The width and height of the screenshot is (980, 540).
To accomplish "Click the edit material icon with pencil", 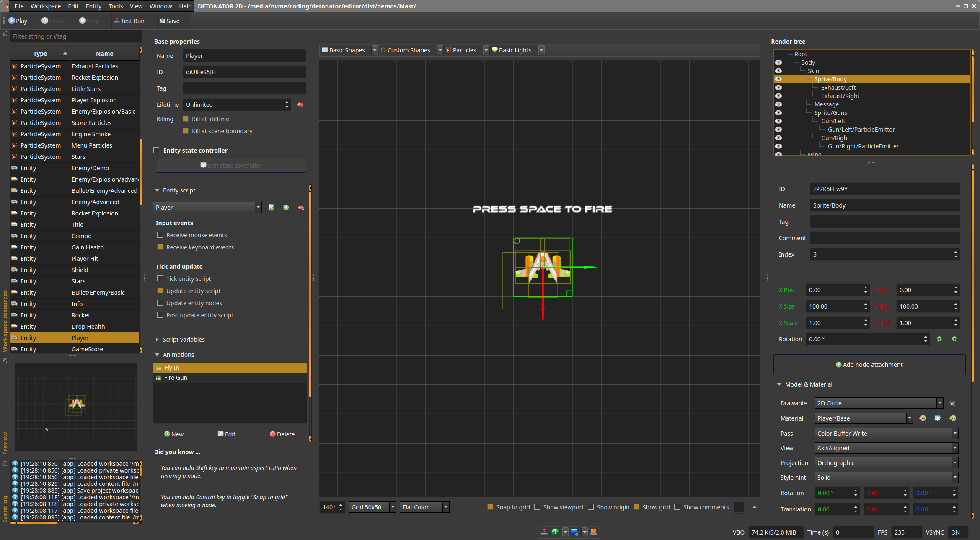I will (937, 418).
